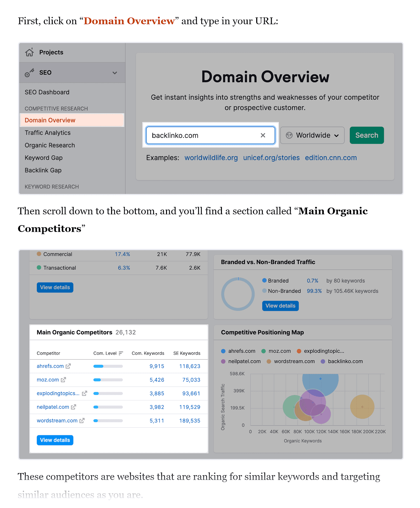Click the Projects home icon
Viewport: 420px width, 508px height.
[x=30, y=52]
